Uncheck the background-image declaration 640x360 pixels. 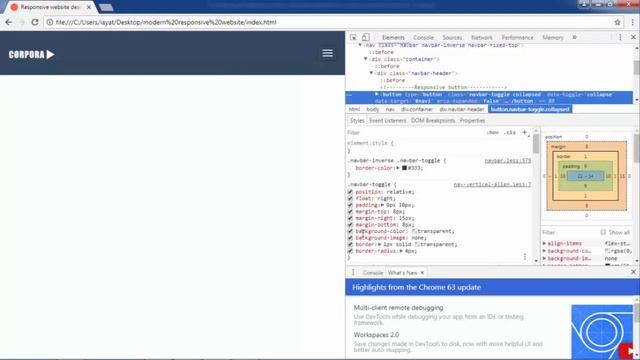(350, 238)
